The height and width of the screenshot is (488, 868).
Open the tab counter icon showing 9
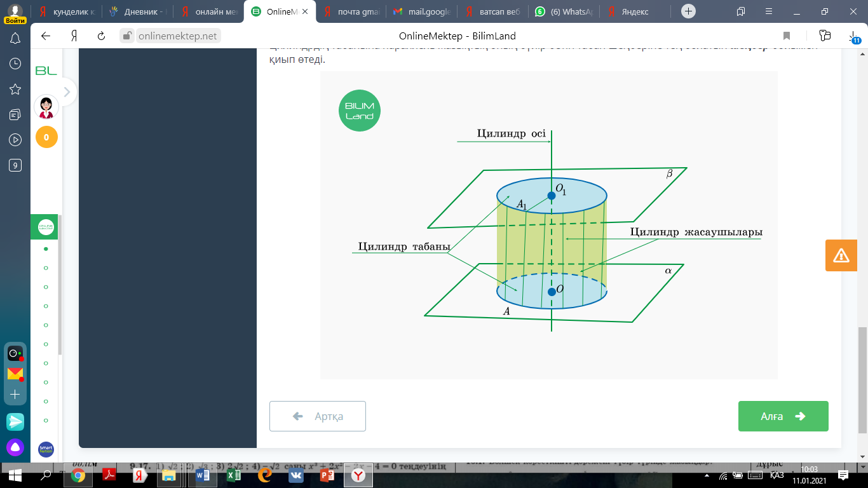point(15,165)
